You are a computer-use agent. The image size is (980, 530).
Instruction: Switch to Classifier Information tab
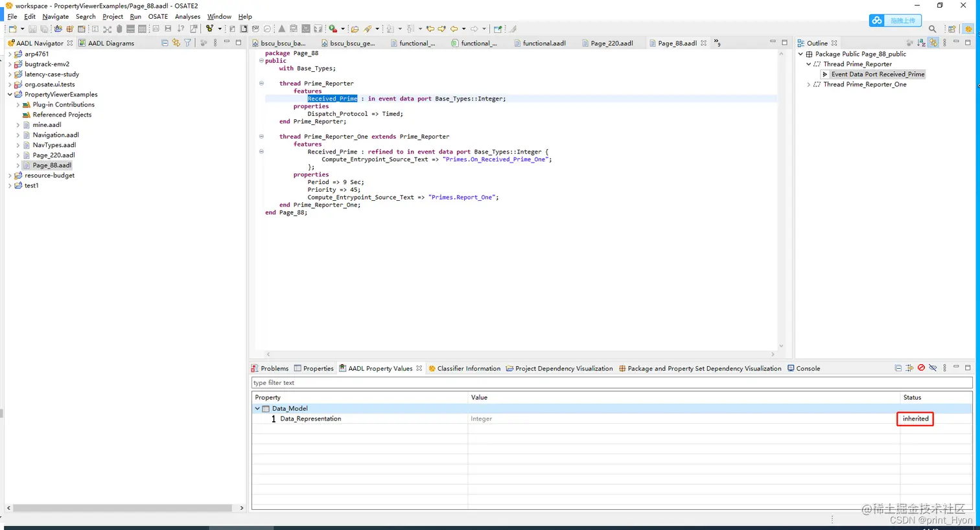464,369
